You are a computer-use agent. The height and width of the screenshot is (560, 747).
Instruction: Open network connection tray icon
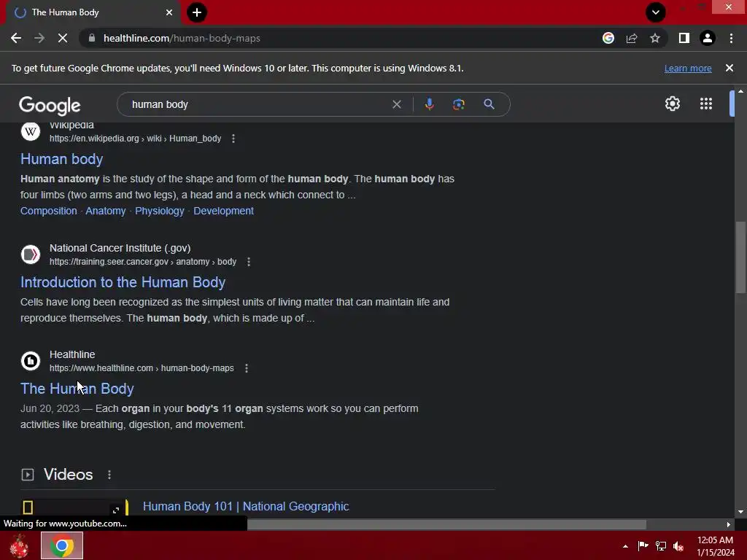coord(661,545)
